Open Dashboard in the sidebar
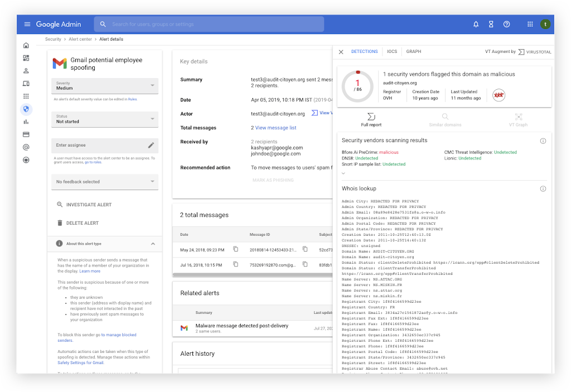Image resolution: width=571 pixels, height=392 pixels. click(x=26, y=58)
